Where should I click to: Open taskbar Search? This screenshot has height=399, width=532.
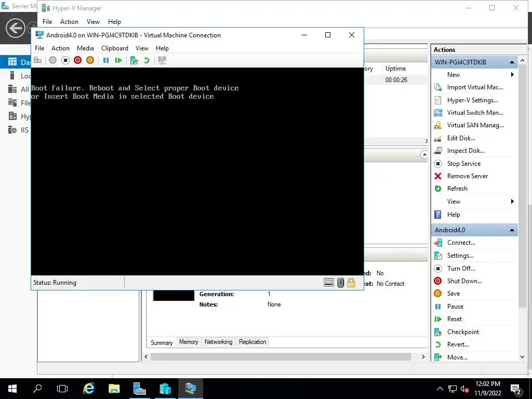coord(37,389)
